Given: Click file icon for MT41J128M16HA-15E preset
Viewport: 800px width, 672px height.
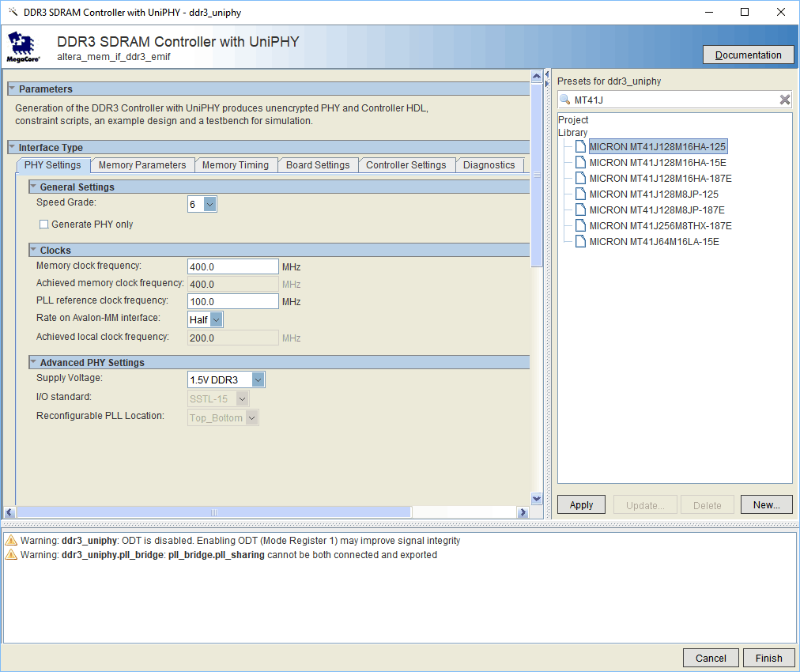Looking at the screenshot, I should 581,162.
